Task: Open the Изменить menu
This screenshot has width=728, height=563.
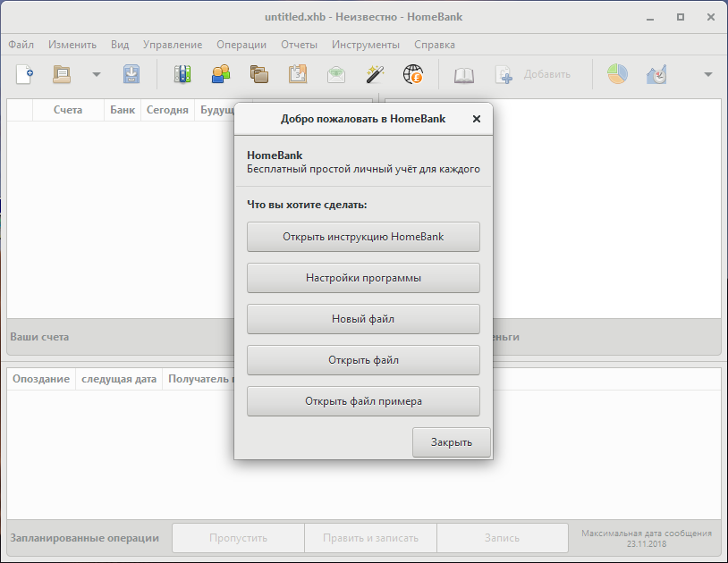Action: [x=72, y=45]
